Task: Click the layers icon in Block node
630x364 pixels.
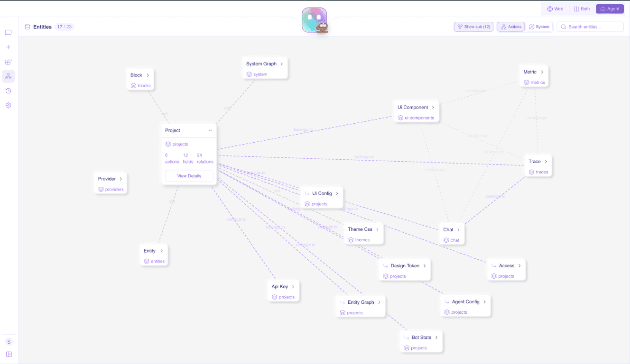Action: (x=133, y=86)
